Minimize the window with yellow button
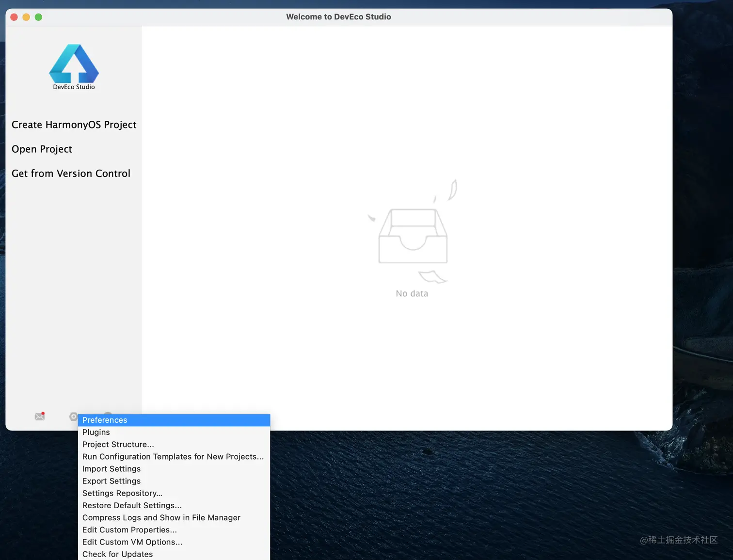This screenshot has width=733, height=560. [26, 17]
